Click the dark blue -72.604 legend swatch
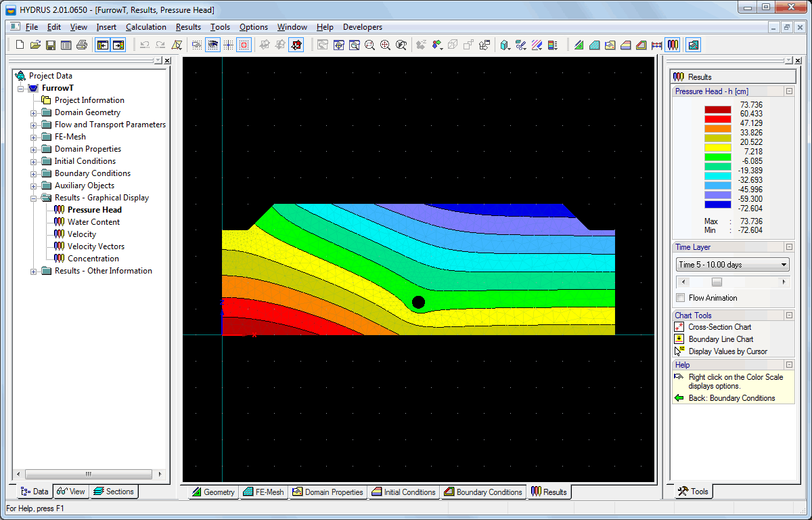The height and width of the screenshot is (520, 812). [718, 204]
